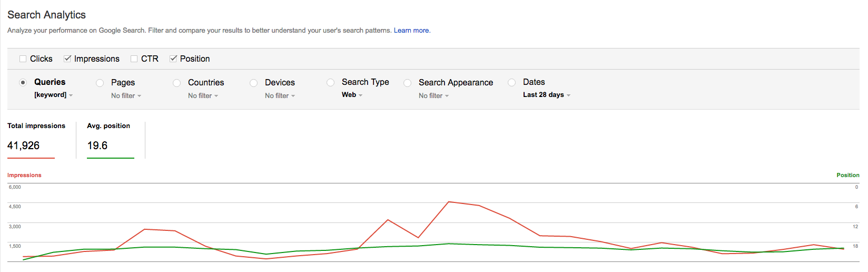Select the Search Type radio button

(x=330, y=82)
